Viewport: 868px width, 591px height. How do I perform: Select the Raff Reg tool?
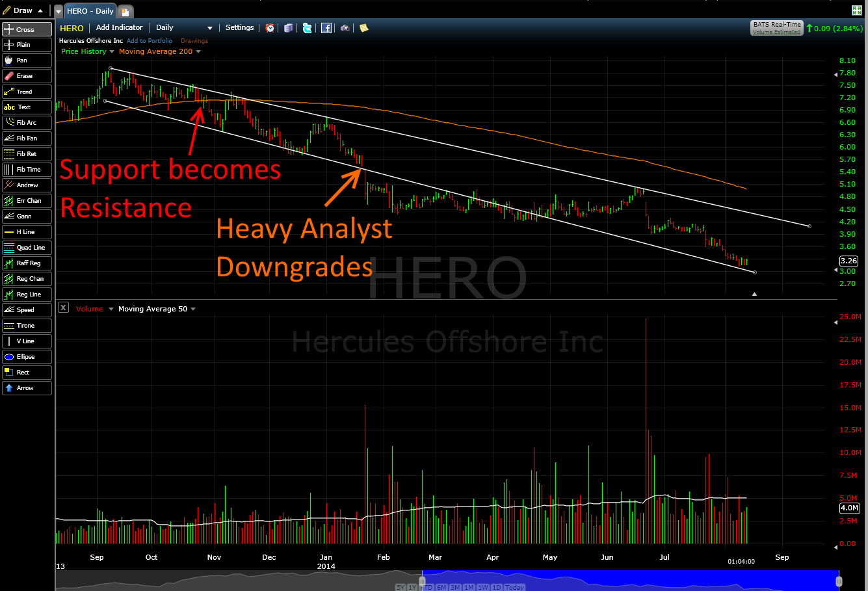click(x=27, y=263)
